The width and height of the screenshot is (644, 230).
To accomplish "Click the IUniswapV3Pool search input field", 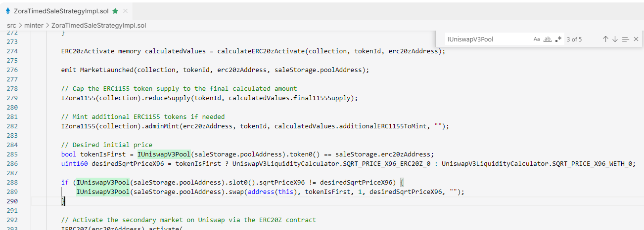I will click(x=487, y=39).
